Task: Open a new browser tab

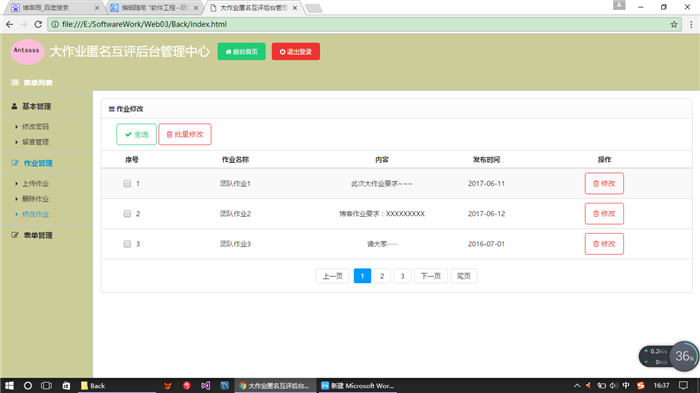Action: click(x=314, y=8)
